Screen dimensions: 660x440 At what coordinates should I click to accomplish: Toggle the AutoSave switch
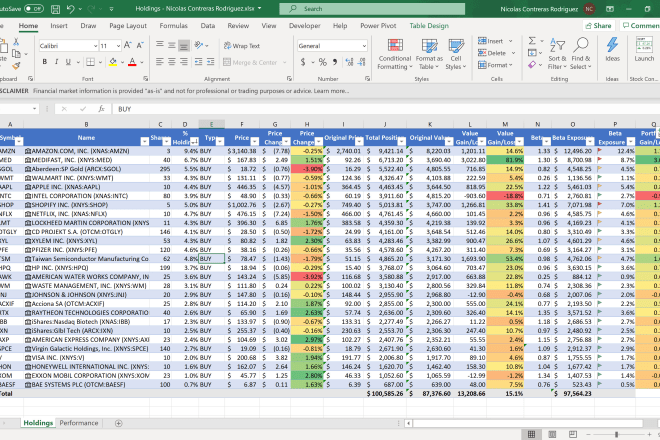(34, 8)
